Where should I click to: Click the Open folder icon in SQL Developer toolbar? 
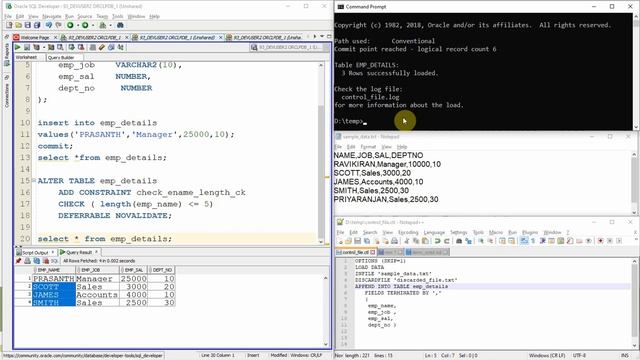(x=18, y=25)
